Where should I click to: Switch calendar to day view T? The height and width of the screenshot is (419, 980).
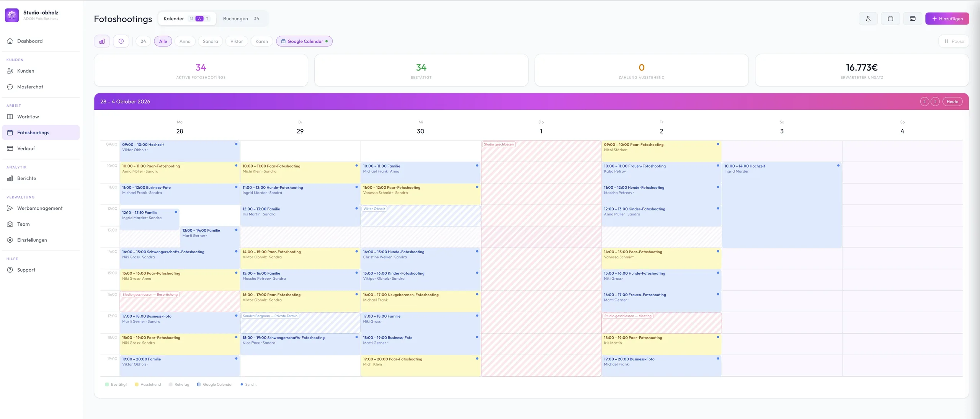[207, 19]
